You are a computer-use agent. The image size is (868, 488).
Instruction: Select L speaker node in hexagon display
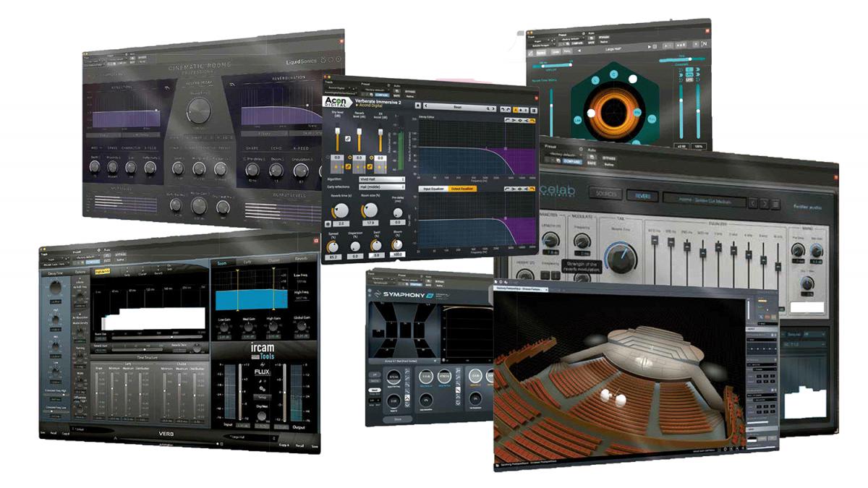(595, 80)
